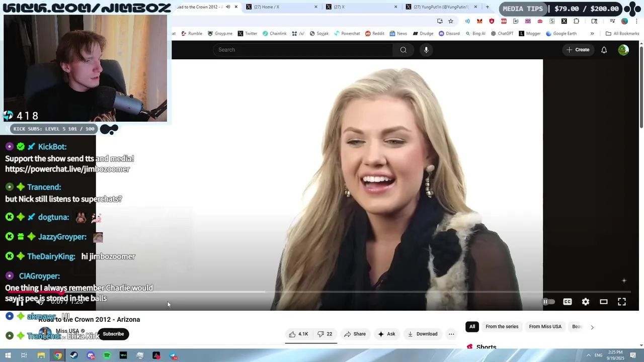Show more filter chips with the right arrow

(592, 327)
